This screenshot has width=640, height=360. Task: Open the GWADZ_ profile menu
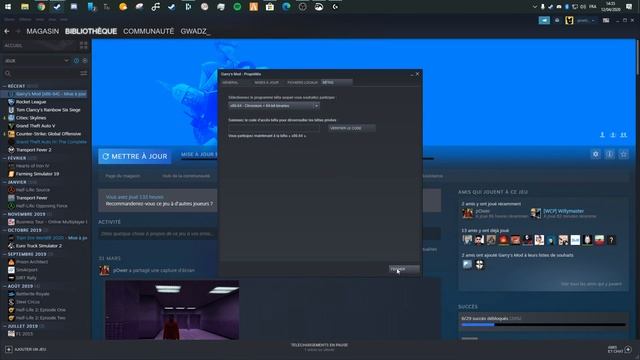tap(195, 31)
